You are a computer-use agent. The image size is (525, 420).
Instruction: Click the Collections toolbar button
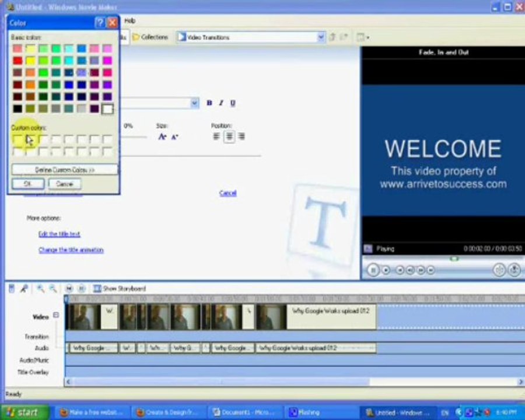[150, 37]
